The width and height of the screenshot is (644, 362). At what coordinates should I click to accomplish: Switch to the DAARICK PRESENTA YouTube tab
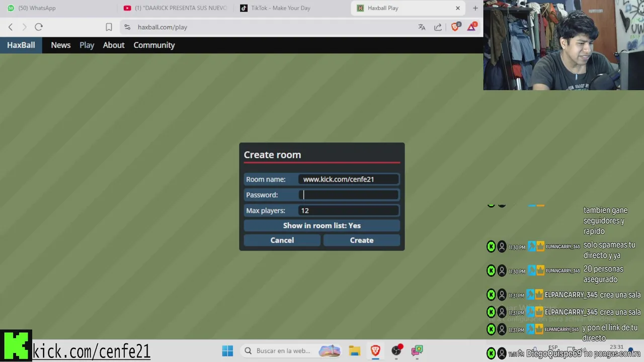click(176, 8)
